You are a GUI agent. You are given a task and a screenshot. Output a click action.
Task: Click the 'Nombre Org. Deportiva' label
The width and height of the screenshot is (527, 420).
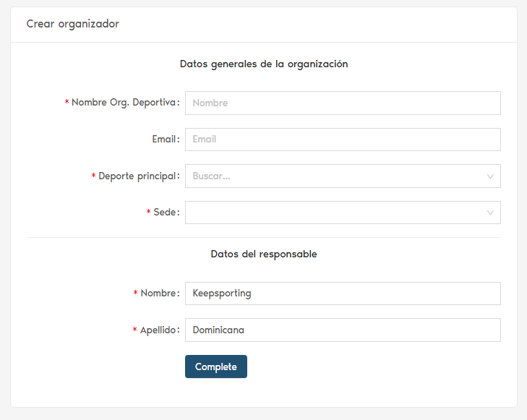[x=124, y=103]
